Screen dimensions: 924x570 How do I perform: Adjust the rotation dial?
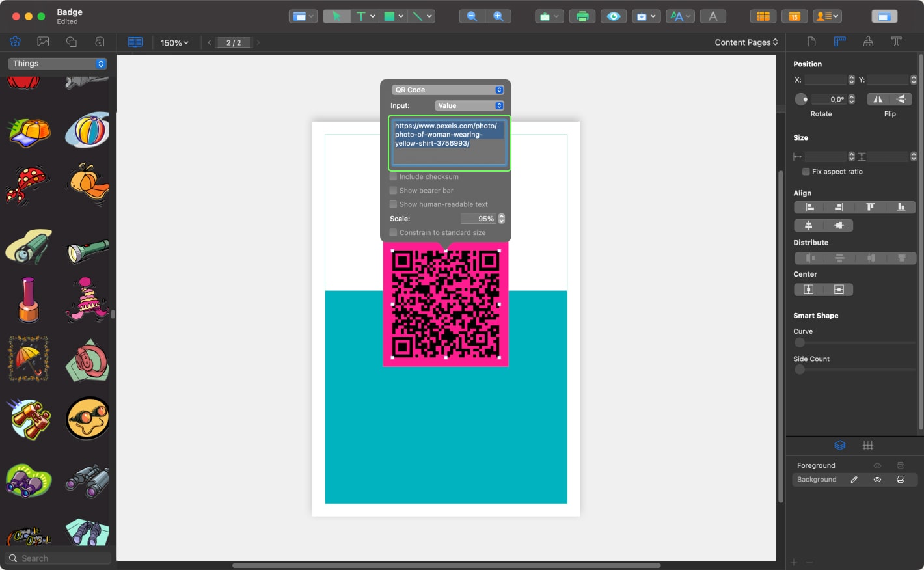click(x=802, y=99)
